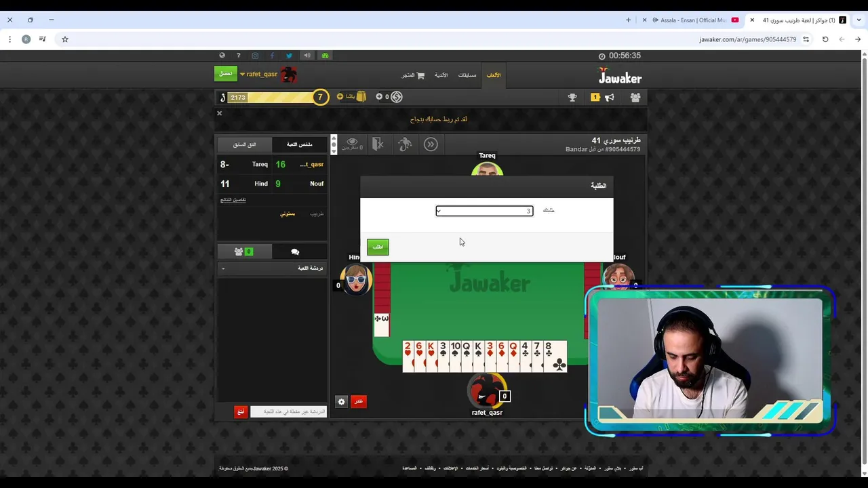Switch to ملخص اللعبة summary tab
This screenshot has width=868, height=488.
(x=299, y=144)
